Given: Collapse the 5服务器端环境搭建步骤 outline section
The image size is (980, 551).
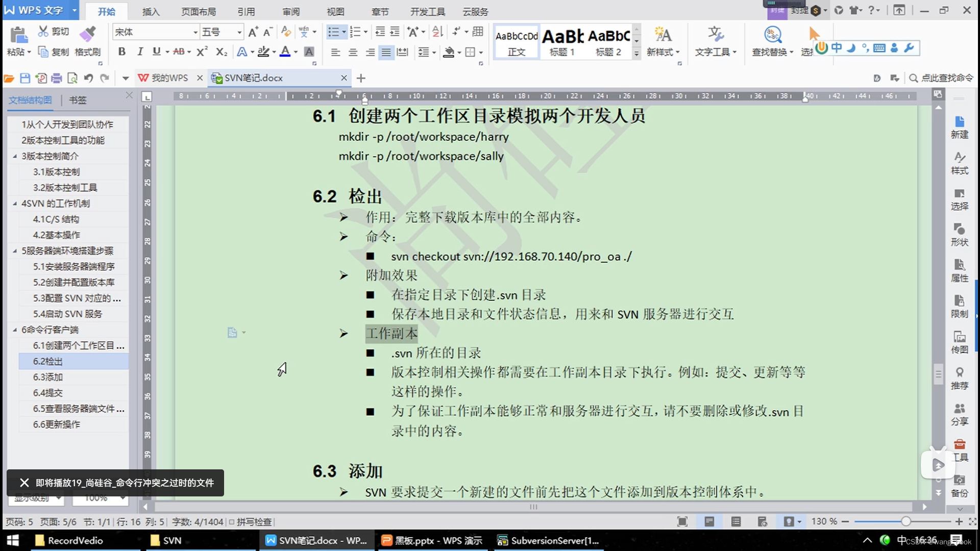Looking at the screenshot, I should point(15,251).
